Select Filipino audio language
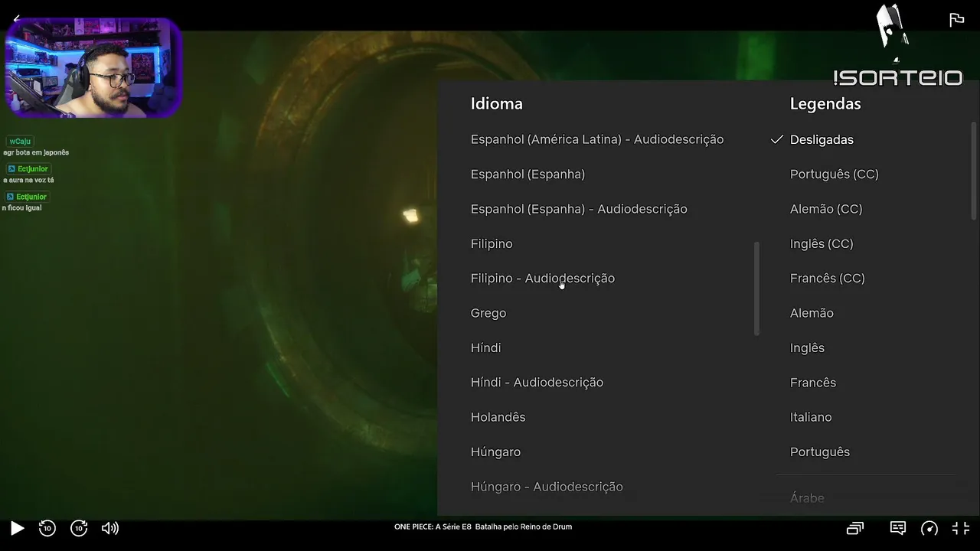Viewport: 980px width, 551px height. tap(492, 244)
